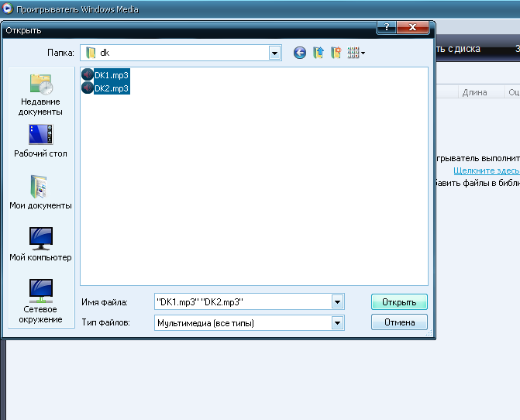Click the Windows Media Player title icon
Viewport: 520px width, 420px height.
7,9
